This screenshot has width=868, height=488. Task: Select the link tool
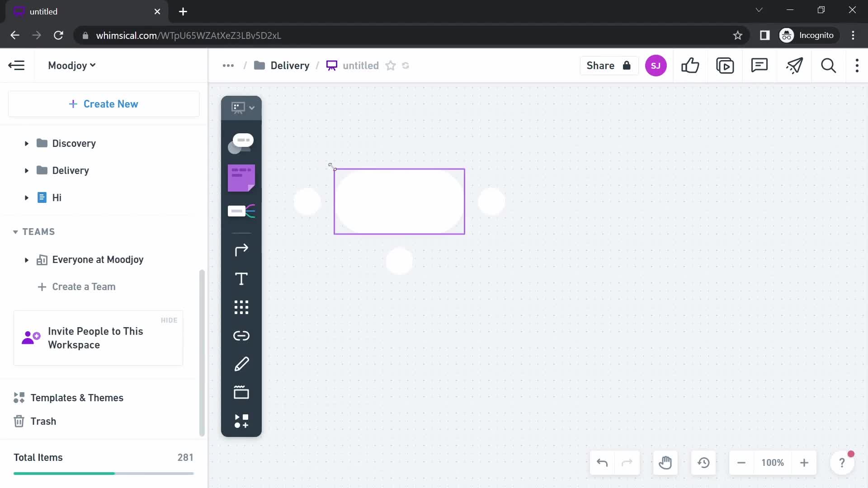pyautogui.click(x=241, y=335)
